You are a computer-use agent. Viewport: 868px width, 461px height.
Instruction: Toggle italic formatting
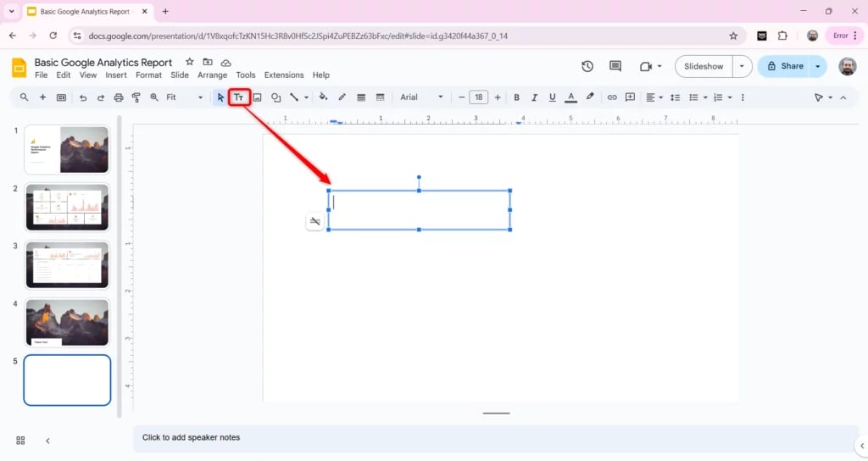click(x=534, y=97)
